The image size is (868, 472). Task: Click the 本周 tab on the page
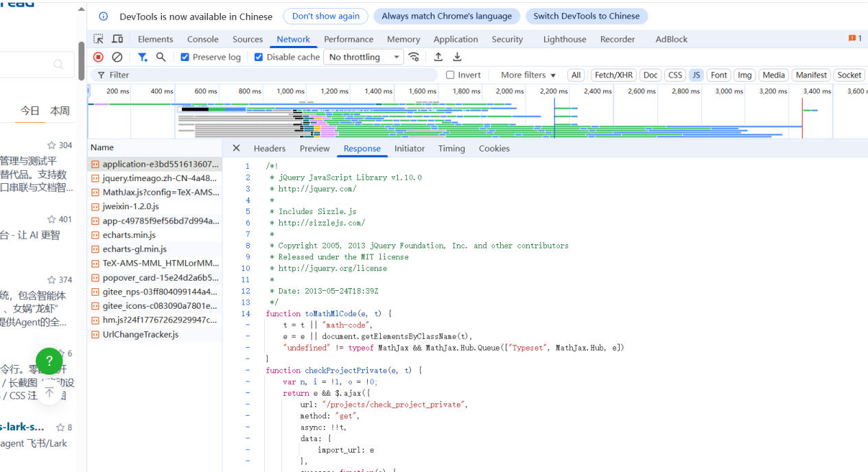[x=60, y=110]
